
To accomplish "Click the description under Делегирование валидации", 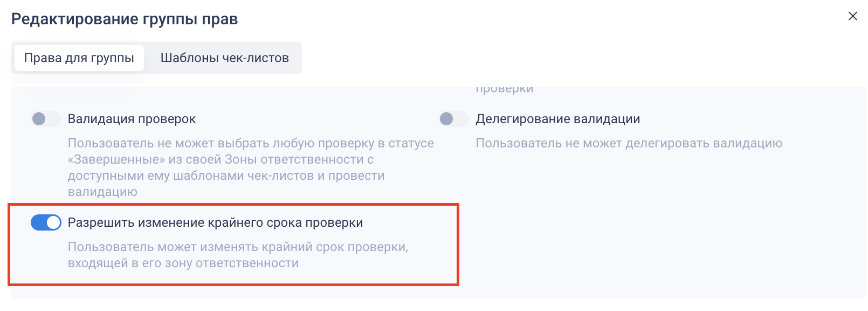I will point(629,144).
